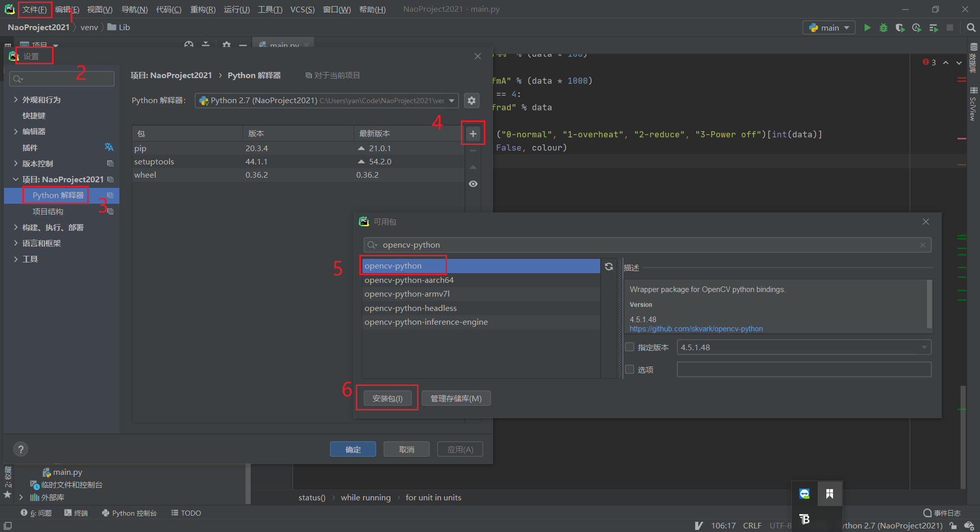
Task: Open the 文件(F) menu
Action: (x=34, y=10)
